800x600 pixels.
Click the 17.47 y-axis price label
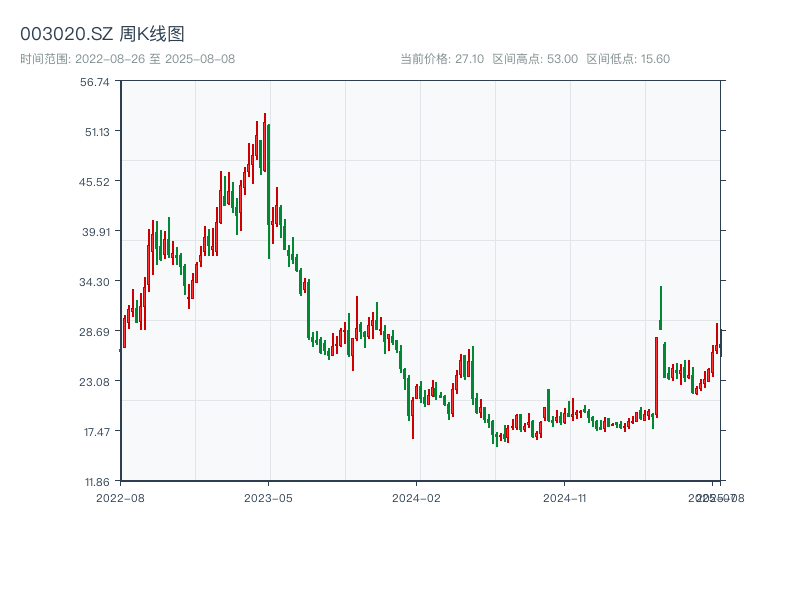pyautogui.click(x=95, y=431)
